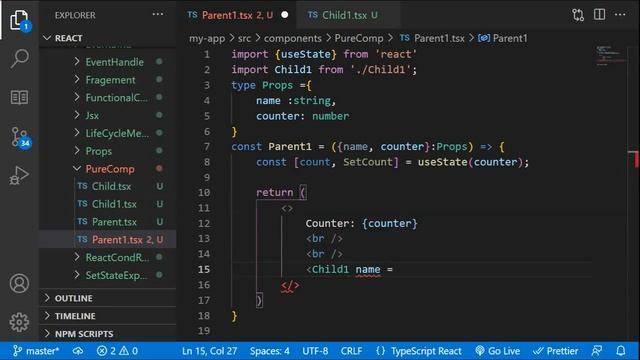Open notifications bell icon
This screenshot has height=360, width=640.
620,351
